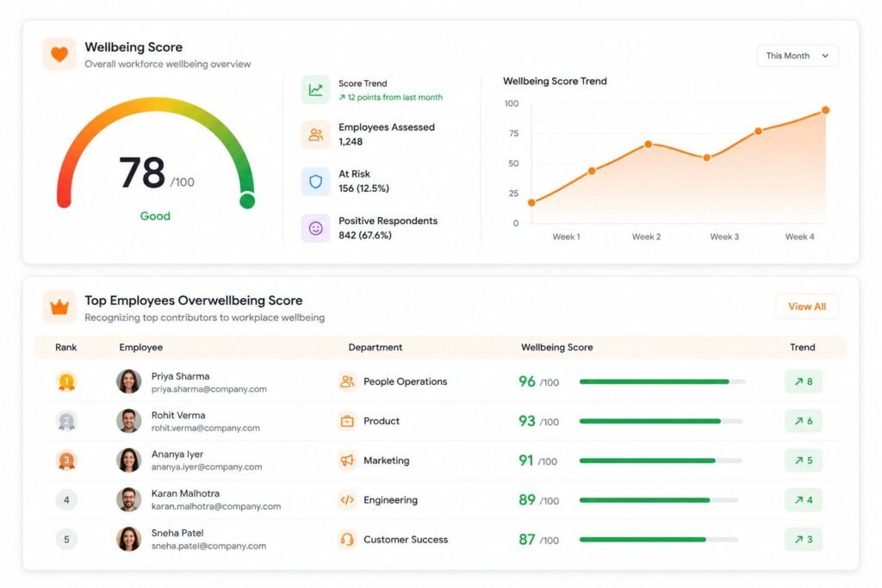The image size is (882, 588).
Task: Click the At Risk shield icon
Action: pos(315,182)
